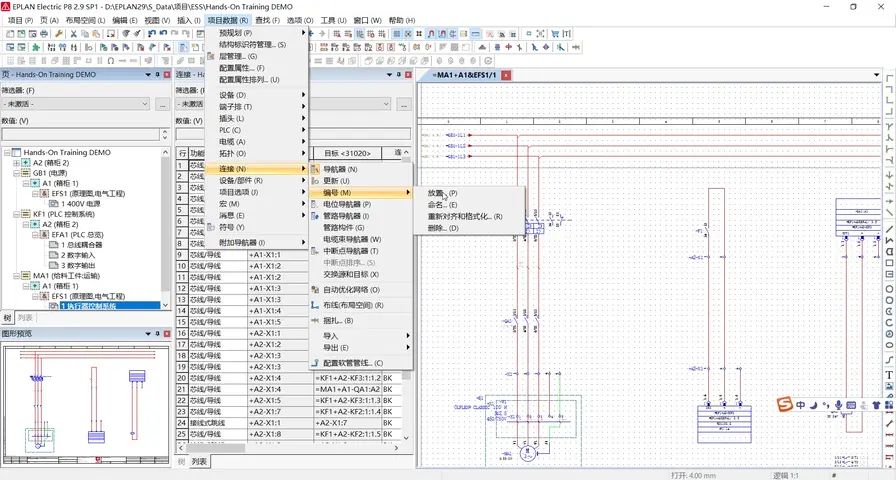Viewport: 896px width, 480px height.
Task: Open the tab list arrow in the editor
Action: [877, 75]
